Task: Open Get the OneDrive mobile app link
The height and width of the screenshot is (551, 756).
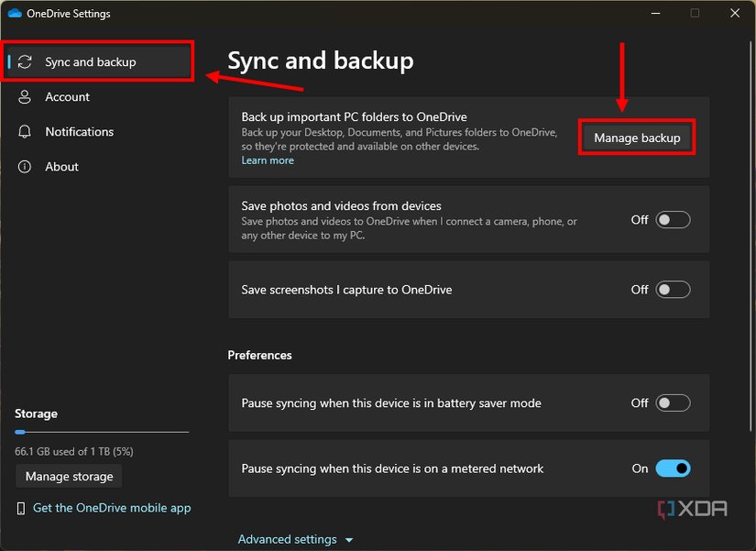Action: (x=112, y=508)
